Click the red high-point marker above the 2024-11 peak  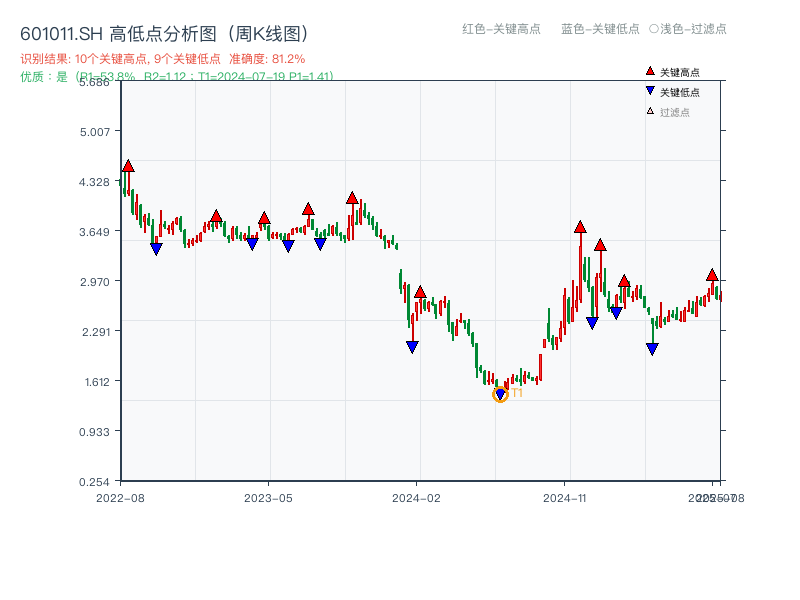click(x=578, y=227)
